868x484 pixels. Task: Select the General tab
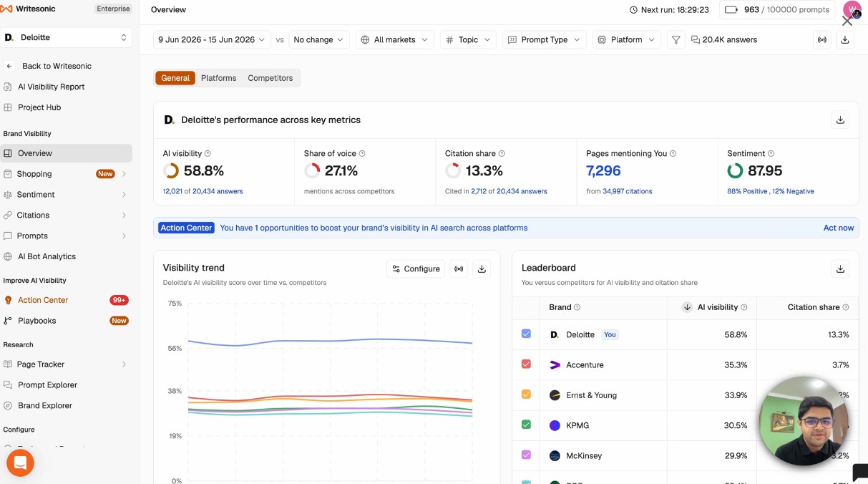(175, 78)
